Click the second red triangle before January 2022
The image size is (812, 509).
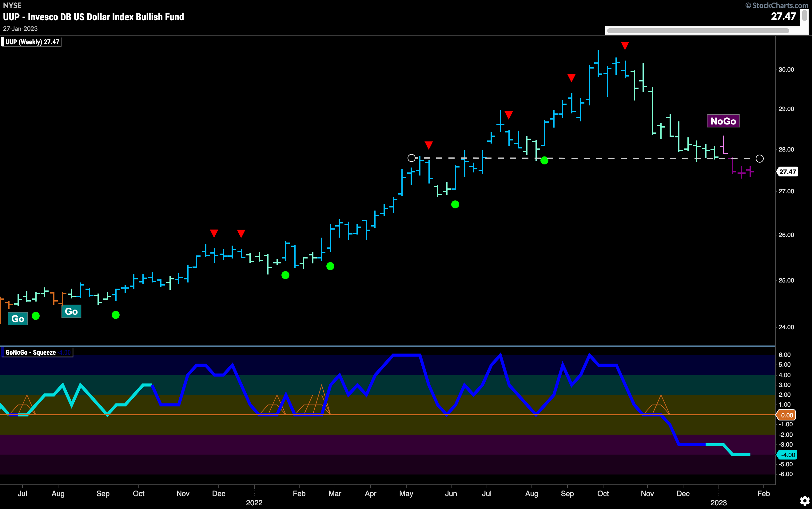(241, 234)
